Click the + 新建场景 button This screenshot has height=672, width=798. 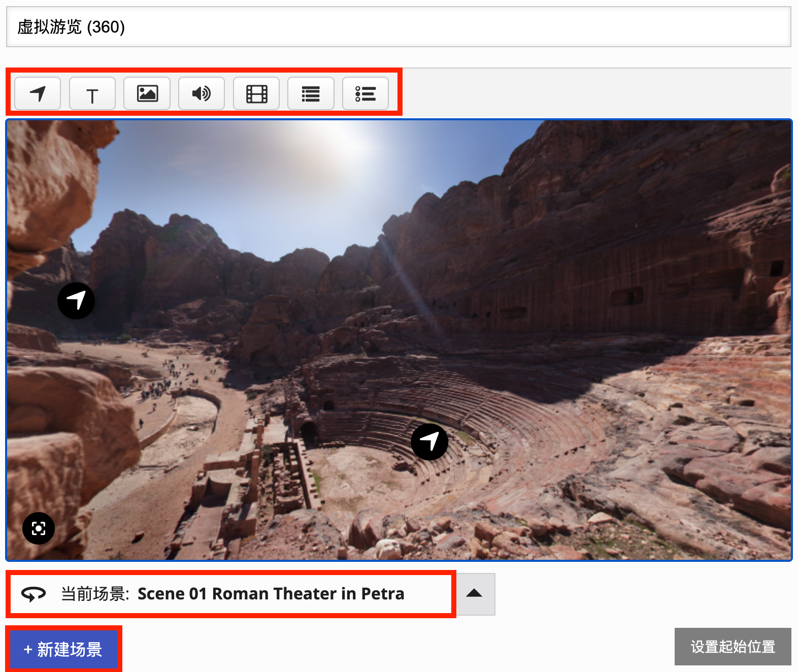63,649
